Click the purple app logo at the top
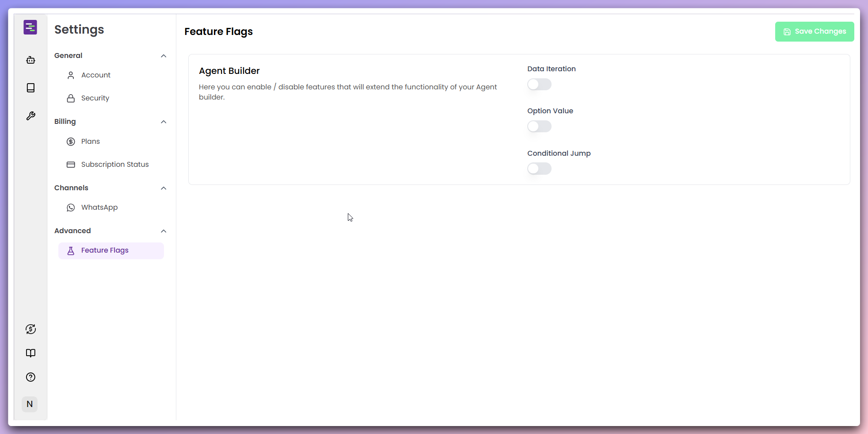Image resolution: width=868 pixels, height=434 pixels. tap(30, 27)
